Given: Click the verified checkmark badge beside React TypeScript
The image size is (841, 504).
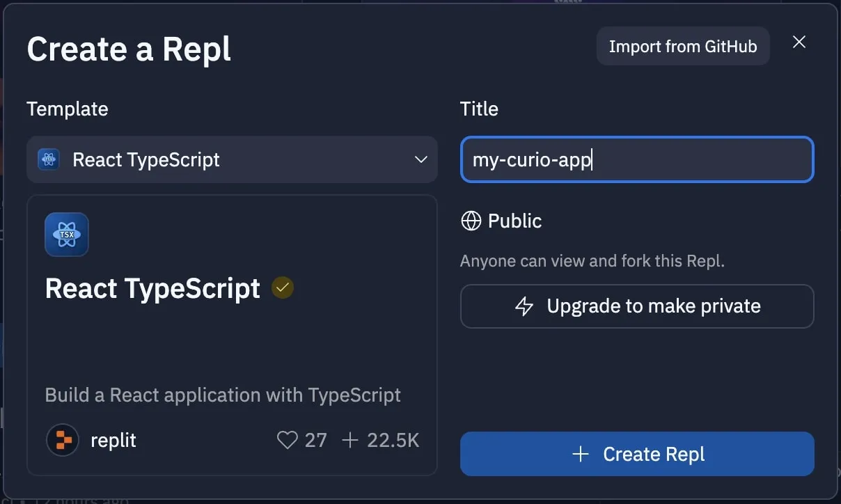Looking at the screenshot, I should [283, 288].
